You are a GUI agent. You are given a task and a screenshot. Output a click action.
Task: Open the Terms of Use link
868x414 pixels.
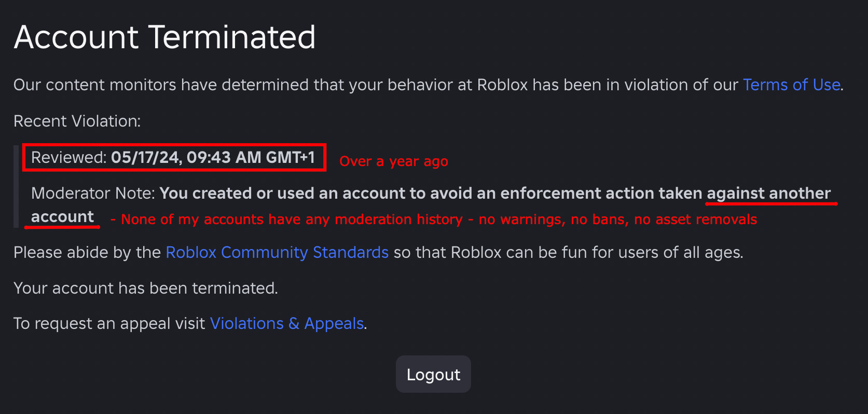[x=791, y=85]
